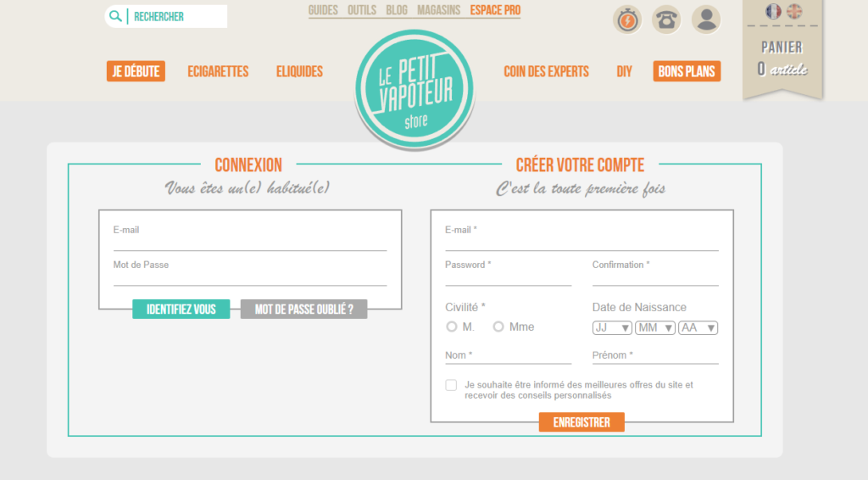Expand the AA year dropdown

698,327
